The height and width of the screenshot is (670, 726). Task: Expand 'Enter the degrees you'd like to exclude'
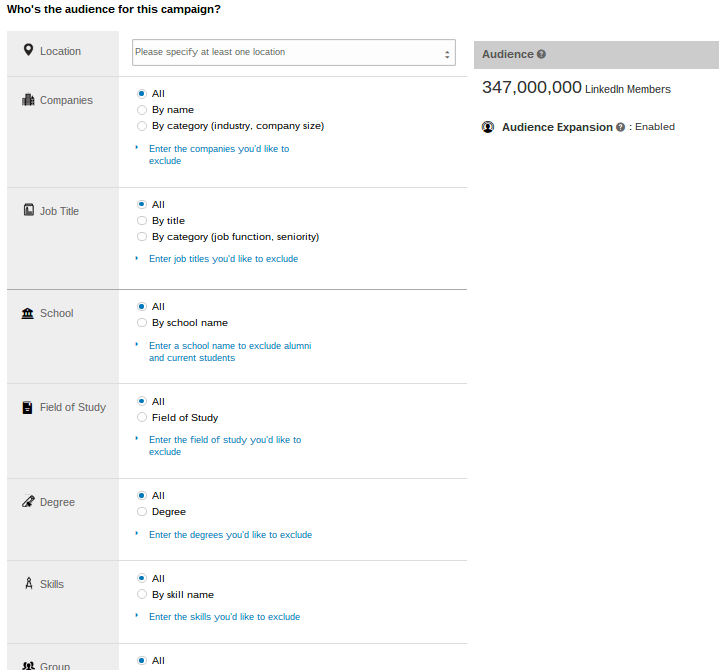click(230, 535)
